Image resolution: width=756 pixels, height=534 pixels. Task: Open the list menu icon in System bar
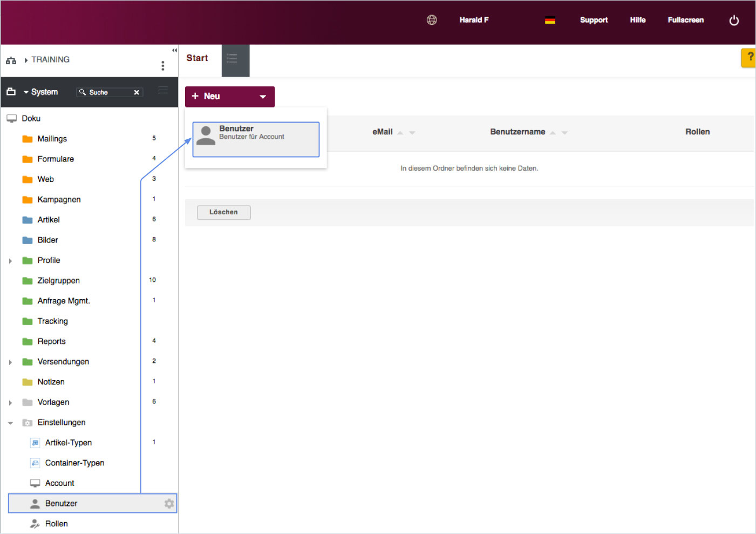pyautogui.click(x=163, y=91)
